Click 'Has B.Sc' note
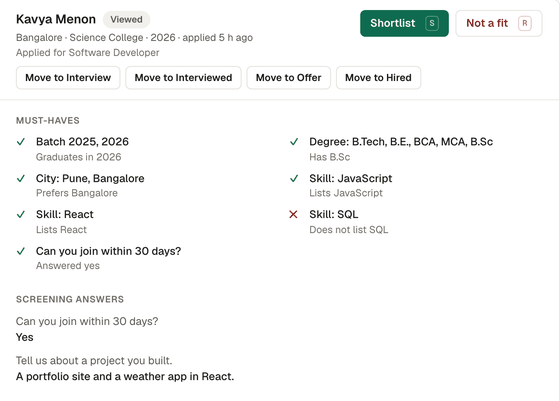Viewport: 560px width, 401px height. point(330,157)
